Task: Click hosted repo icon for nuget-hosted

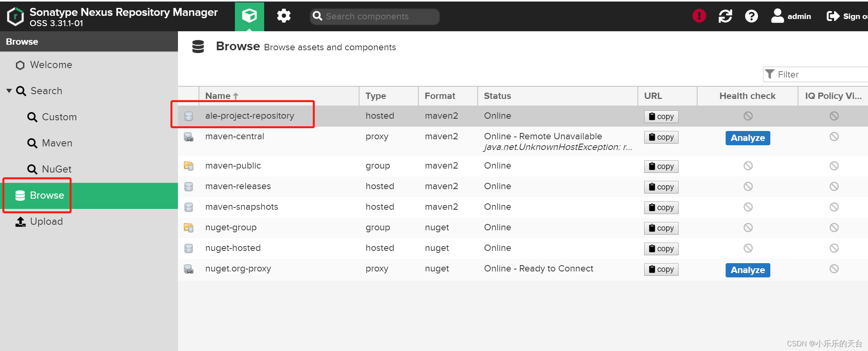Action: tap(189, 248)
